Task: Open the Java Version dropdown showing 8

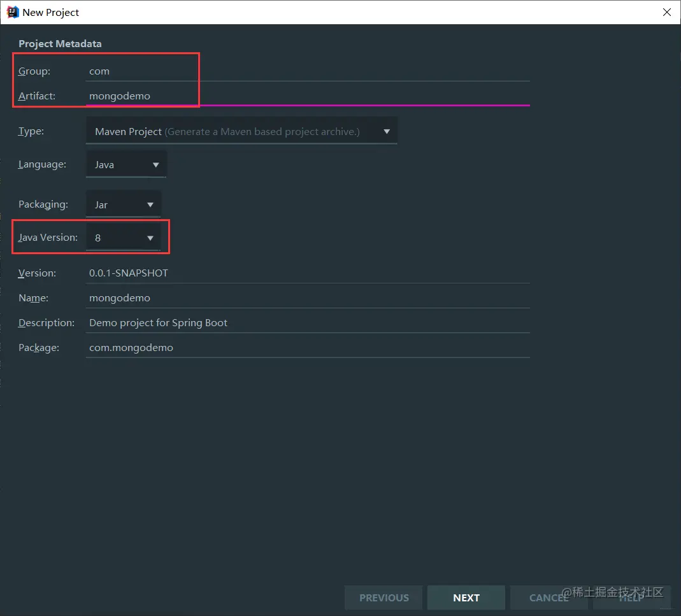Action: coord(124,238)
